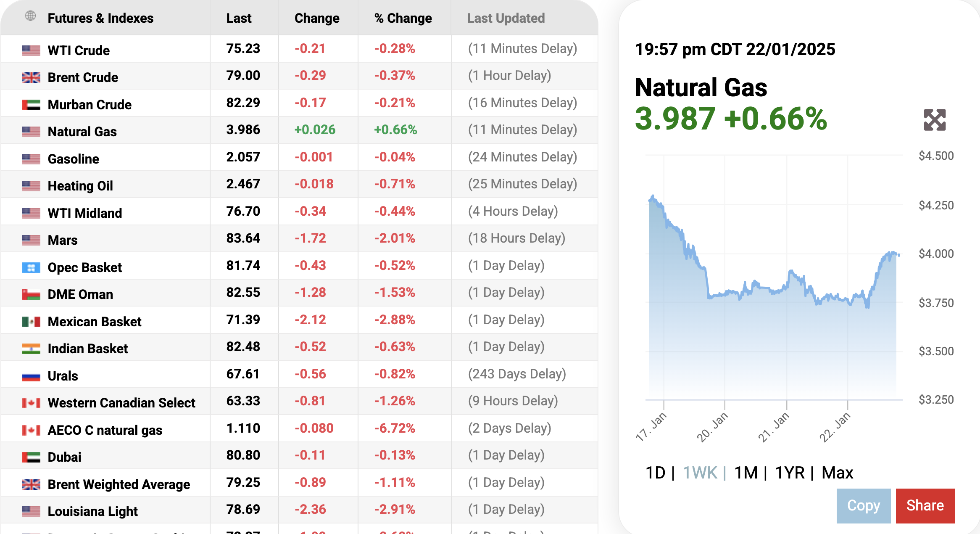
Task: Expand the Natural Gas chart with fullscreen icon
Action: pyautogui.click(x=935, y=120)
